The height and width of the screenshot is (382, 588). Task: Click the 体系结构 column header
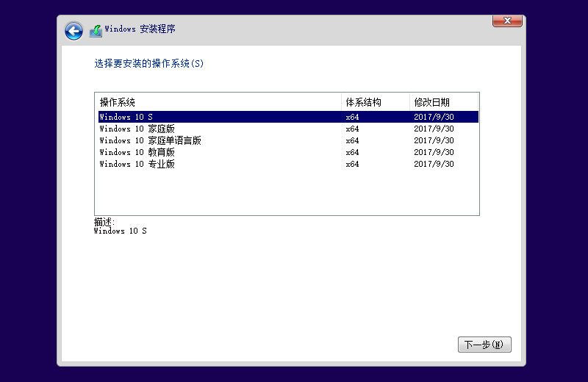coord(376,102)
